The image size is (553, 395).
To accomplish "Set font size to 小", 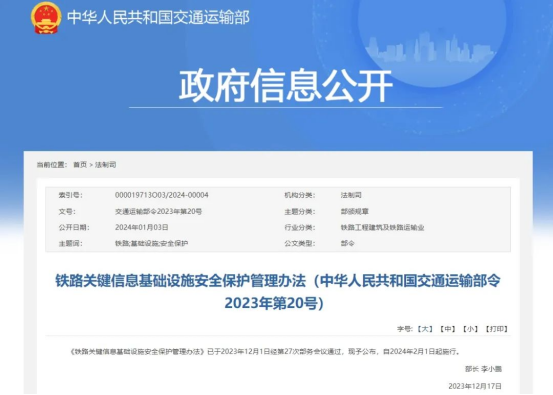I will pos(470,329).
